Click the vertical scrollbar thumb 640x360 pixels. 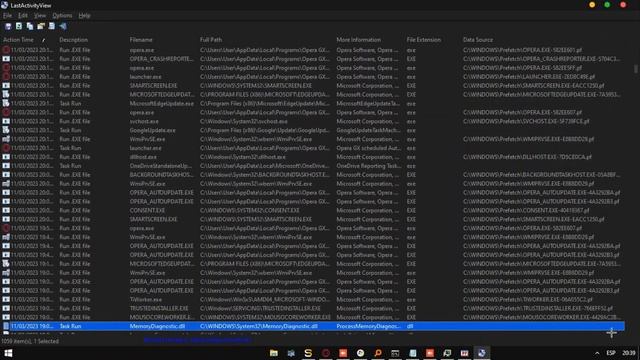[636, 69]
